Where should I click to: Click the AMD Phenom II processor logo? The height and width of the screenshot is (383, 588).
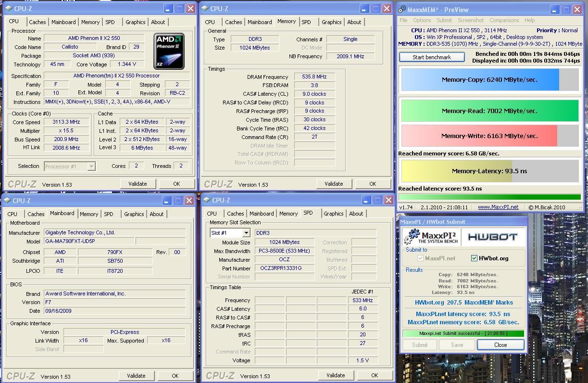click(x=169, y=51)
